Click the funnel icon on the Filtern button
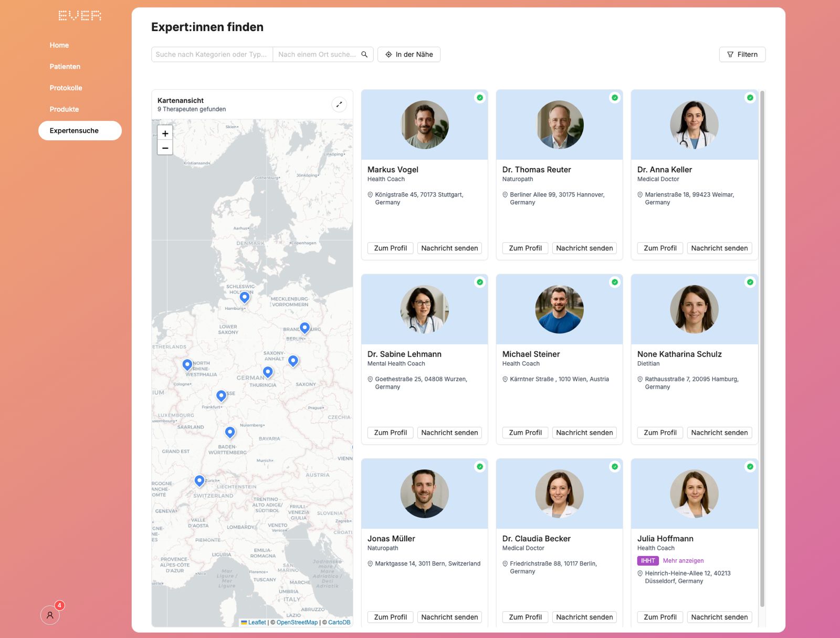Screen dimensions: 840x638 730,54
